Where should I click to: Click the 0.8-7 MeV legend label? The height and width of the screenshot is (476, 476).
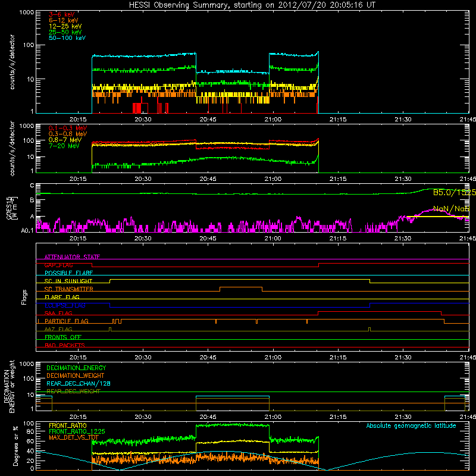point(65,140)
